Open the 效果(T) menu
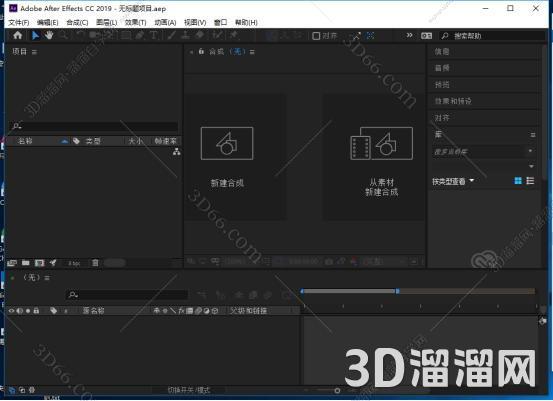Screen dimensions: 553x401 pyautogui.click(x=135, y=23)
